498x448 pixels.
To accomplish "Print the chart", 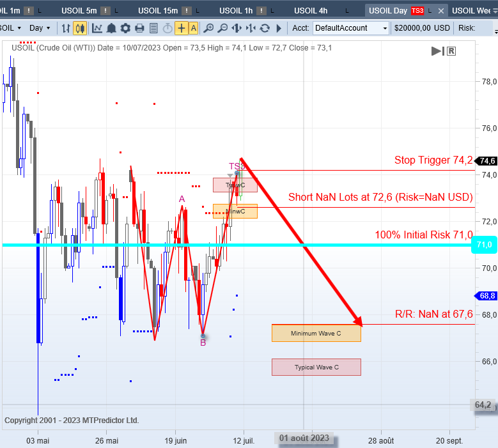I will pos(139,28).
